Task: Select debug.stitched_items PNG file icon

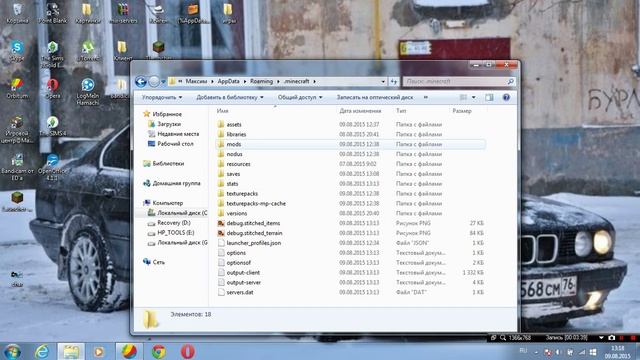Action: pos(221,223)
